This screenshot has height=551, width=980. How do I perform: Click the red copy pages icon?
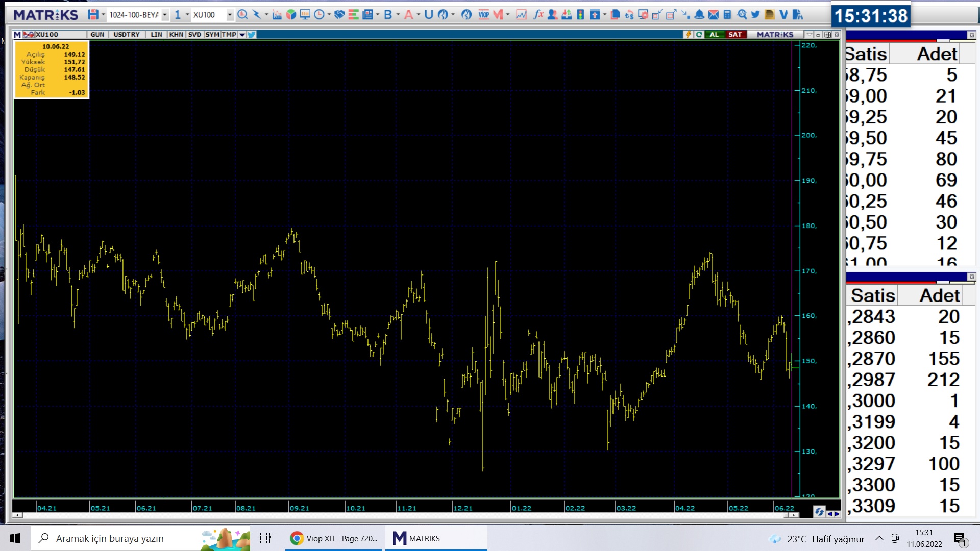coord(616,15)
